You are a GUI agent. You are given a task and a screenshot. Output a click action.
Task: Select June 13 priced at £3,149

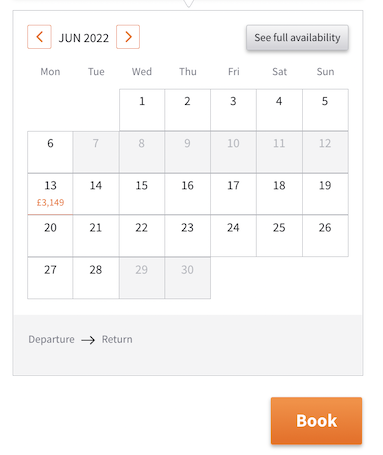[50, 194]
